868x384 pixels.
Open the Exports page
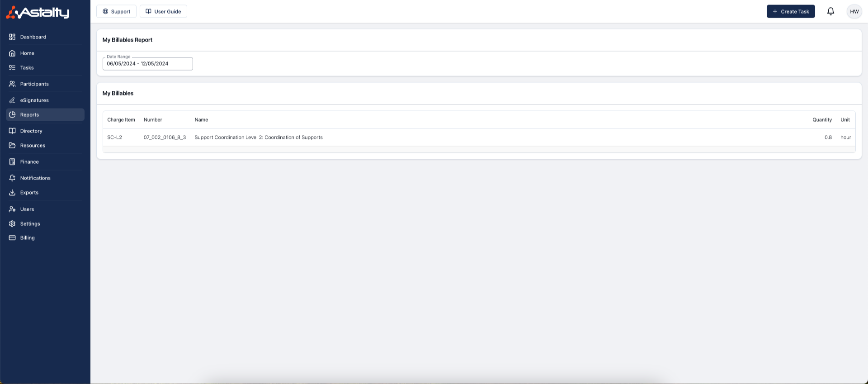pyautogui.click(x=29, y=193)
